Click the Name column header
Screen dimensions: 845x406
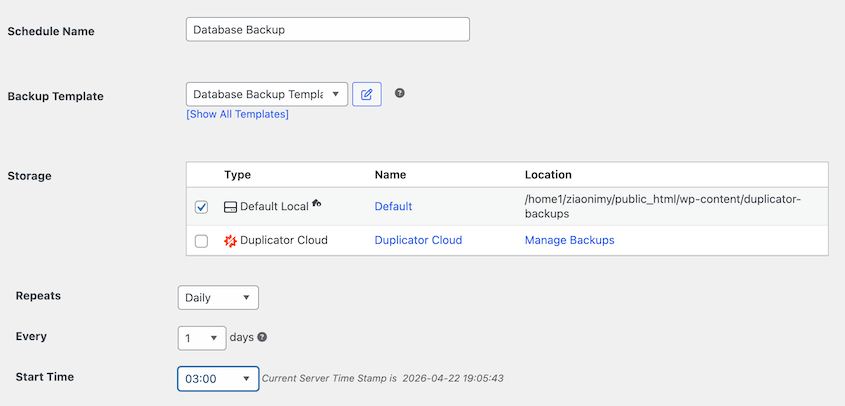click(390, 175)
